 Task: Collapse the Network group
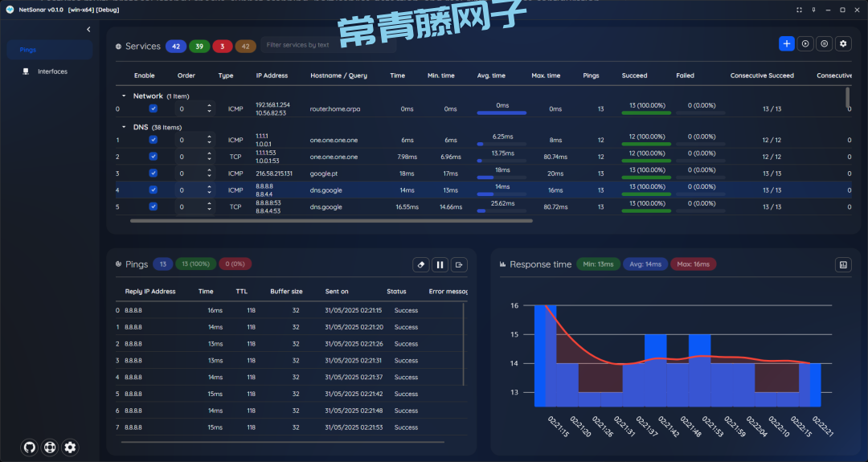pyautogui.click(x=124, y=96)
